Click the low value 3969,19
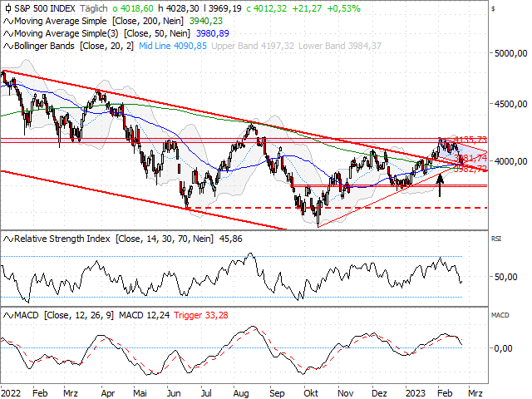This screenshot has width=532, height=399. coord(224,8)
